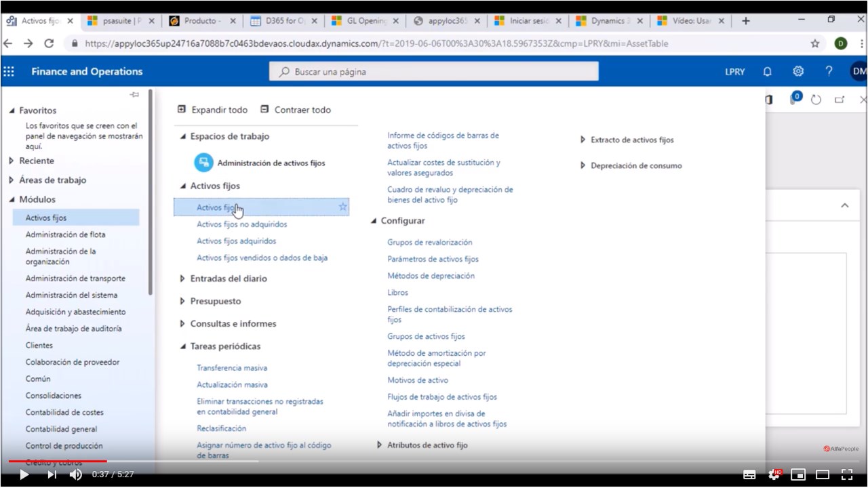Refresh the page using circular arrow icon
The image size is (868, 488).
816,100
